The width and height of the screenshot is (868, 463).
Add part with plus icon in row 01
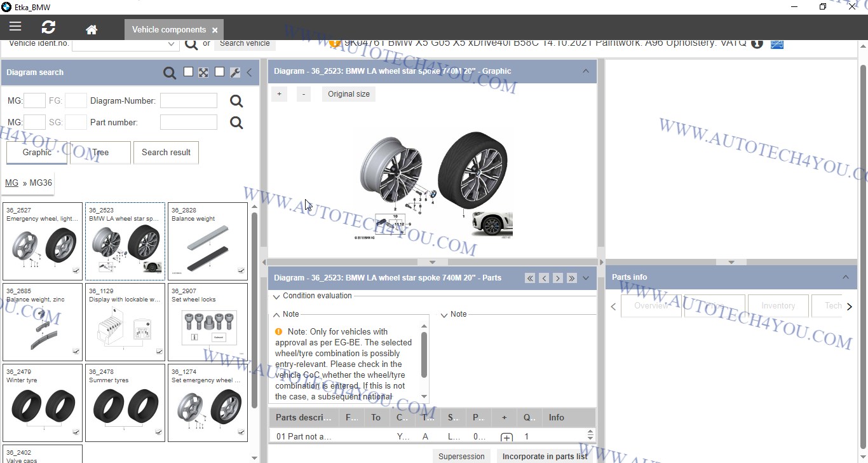(x=506, y=438)
